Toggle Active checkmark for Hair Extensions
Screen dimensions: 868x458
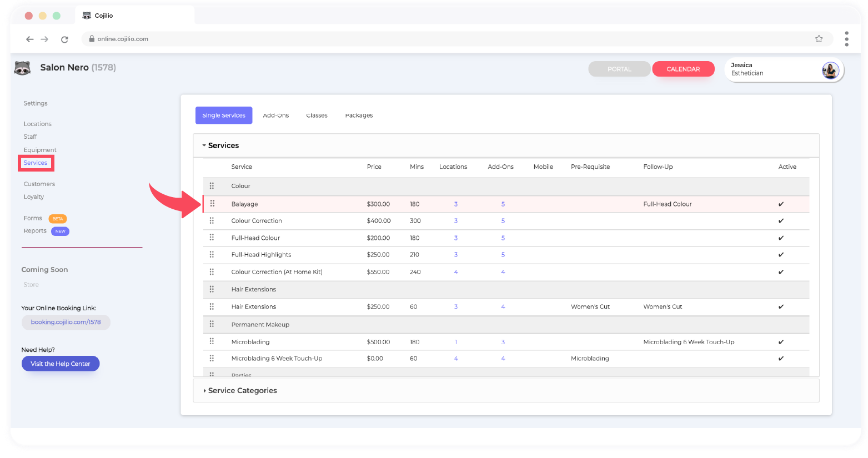[781, 307]
